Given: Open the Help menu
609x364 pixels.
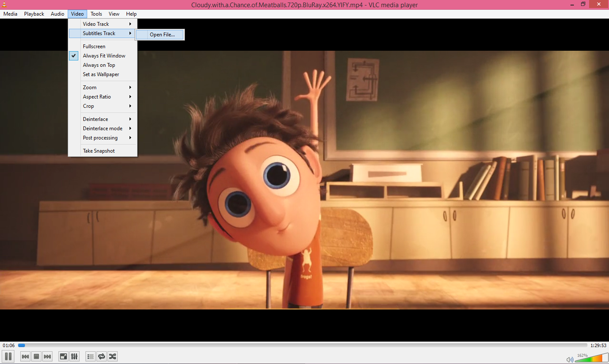Looking at the screenshot, I should pyautogui.click(x=132, y=14).
